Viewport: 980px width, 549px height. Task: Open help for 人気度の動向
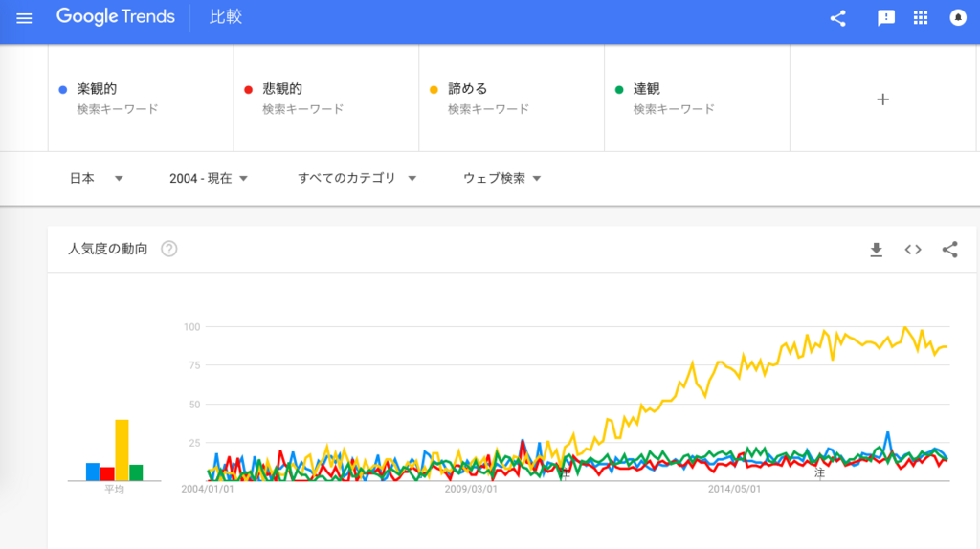(x=169, y=250)
